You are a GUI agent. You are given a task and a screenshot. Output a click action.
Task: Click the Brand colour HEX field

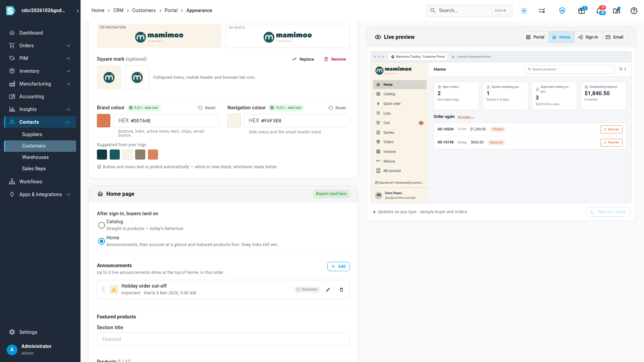click(166, 121)
